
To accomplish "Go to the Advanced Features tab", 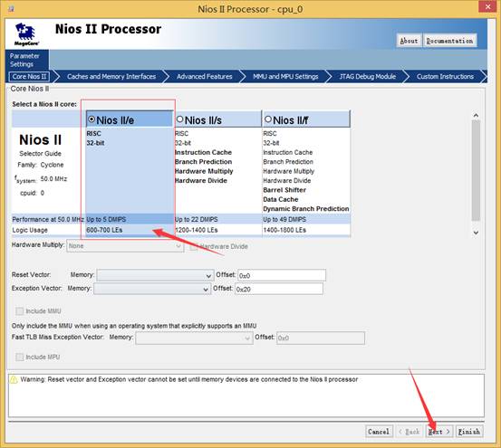I will 204,77.
